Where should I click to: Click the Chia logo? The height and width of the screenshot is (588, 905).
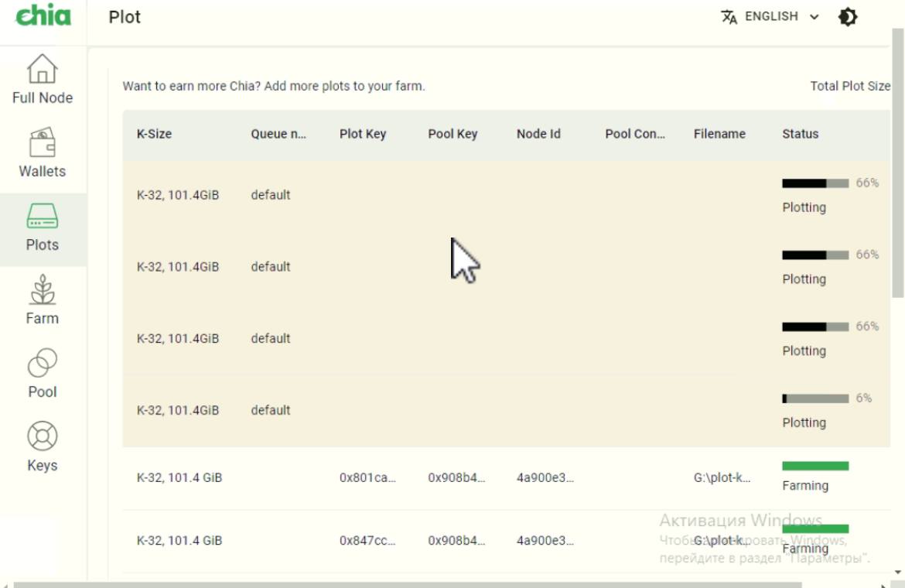(x=43, y=16)
